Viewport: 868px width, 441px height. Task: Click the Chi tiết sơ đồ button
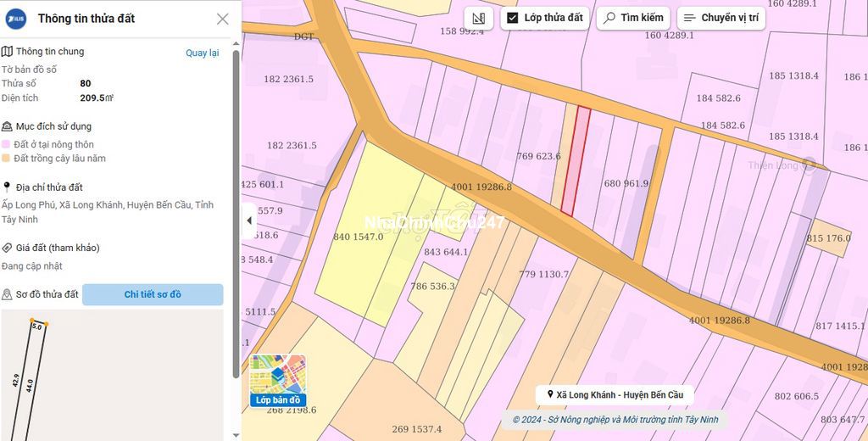coord(153,294)
